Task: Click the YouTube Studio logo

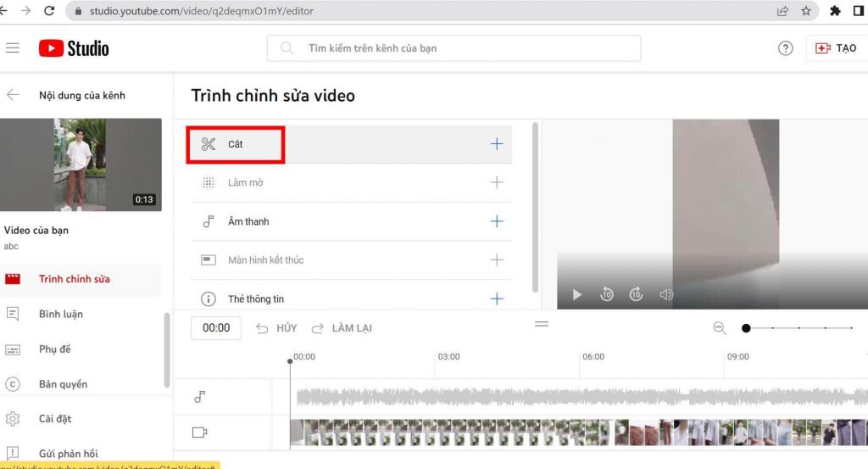Action: pyautogui.click(x=74, y=48)
